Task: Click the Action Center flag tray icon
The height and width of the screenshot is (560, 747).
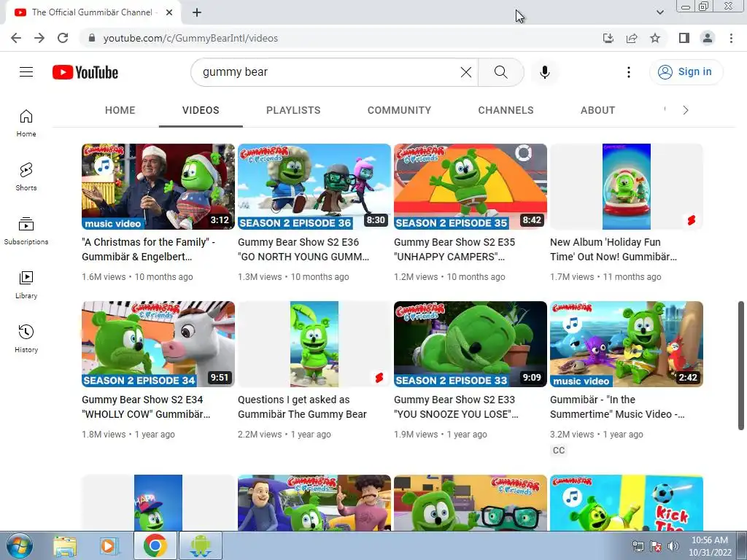Action: [656, 547]
